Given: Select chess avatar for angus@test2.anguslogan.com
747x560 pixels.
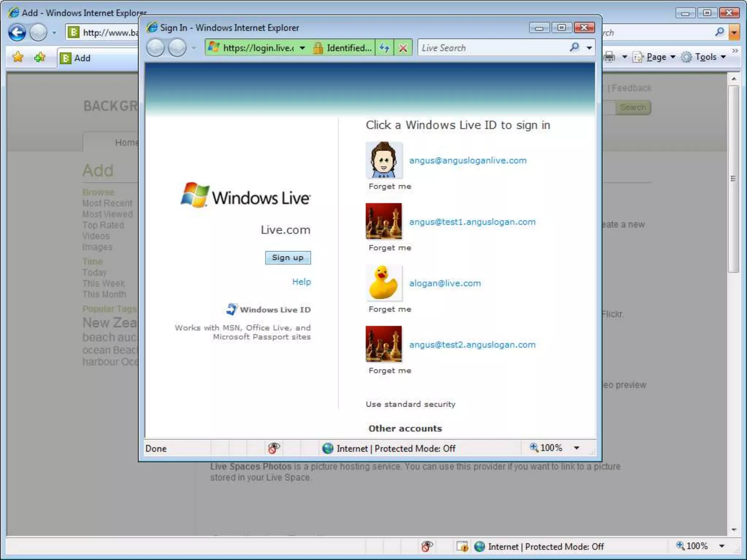Looking at the screenshot, I should point(384,344).
